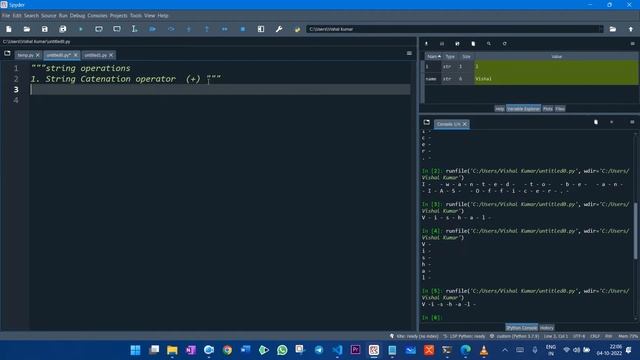Open the Debug menu

[77, 16]
